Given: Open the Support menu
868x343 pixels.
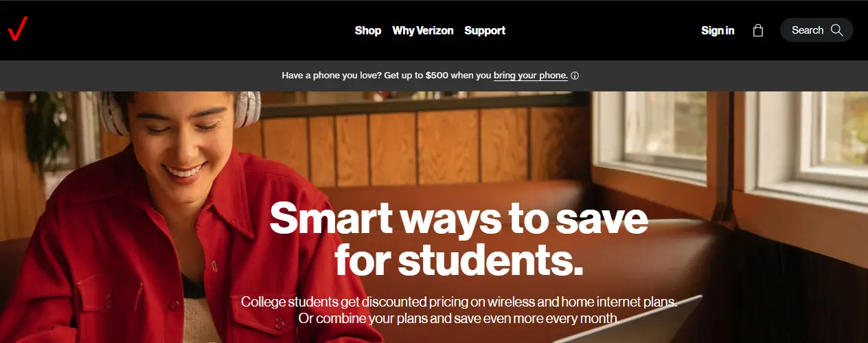Looking at the screenshot, I should click(x=485, y=30).
